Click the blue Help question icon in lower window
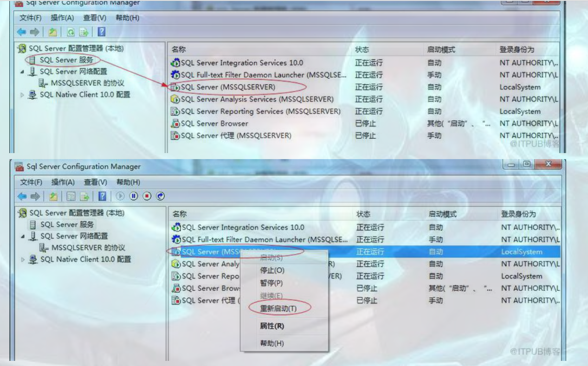This screenshot has height=366, width=588. (x=102, y=196)
